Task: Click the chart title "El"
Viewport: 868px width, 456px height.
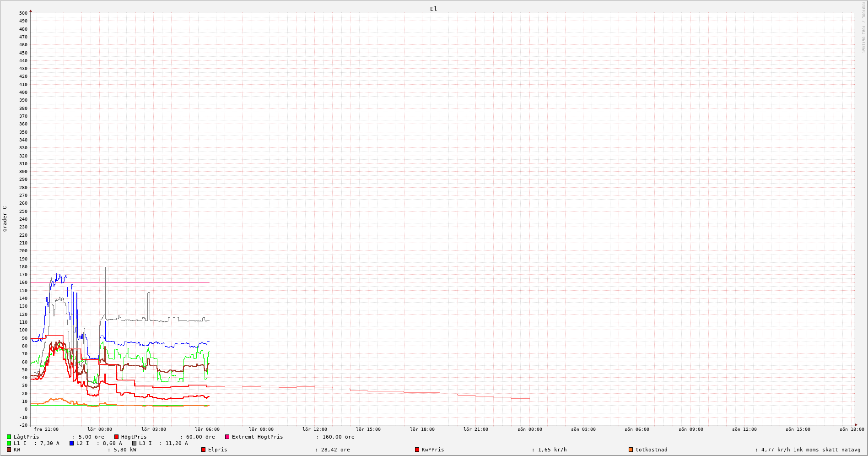Action: tap(433, 9)
